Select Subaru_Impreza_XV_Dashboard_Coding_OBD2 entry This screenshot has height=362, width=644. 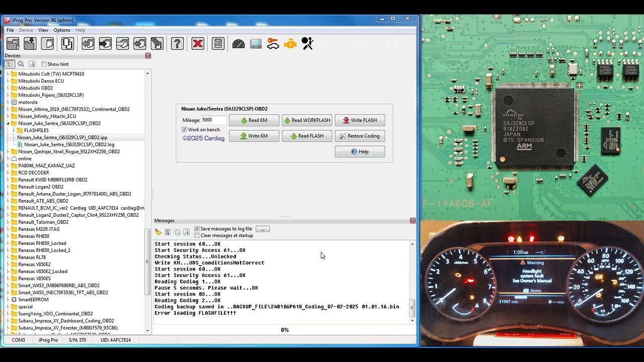[x=66, y=321]
